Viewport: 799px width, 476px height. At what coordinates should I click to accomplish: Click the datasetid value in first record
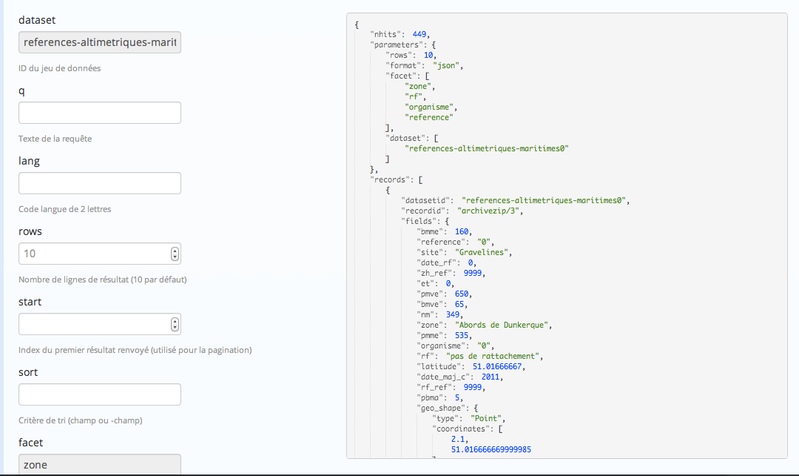coord(544,200)
